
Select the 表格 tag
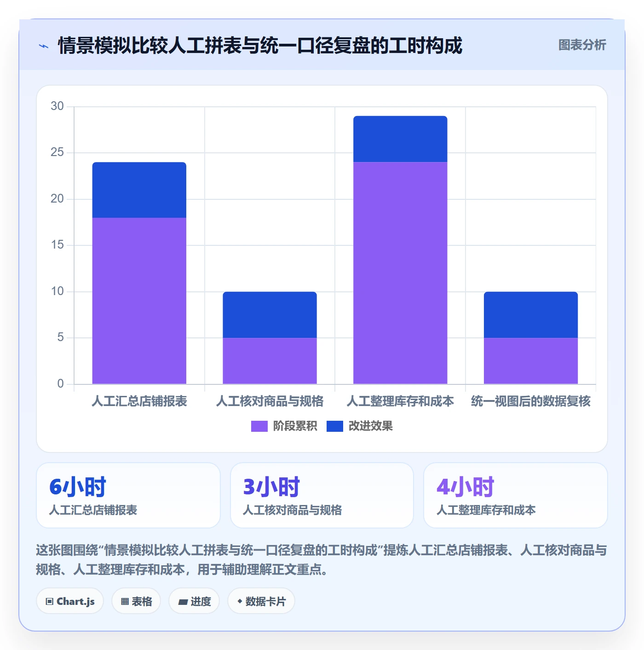tap(136, 601)
